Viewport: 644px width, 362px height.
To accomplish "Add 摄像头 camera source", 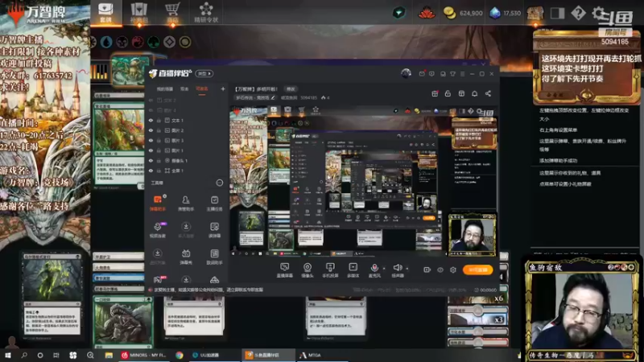I will tap(308, 270).
